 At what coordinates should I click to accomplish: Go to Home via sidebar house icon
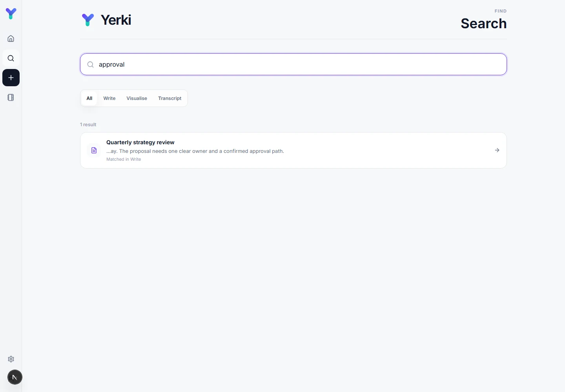tap(11, 38)
